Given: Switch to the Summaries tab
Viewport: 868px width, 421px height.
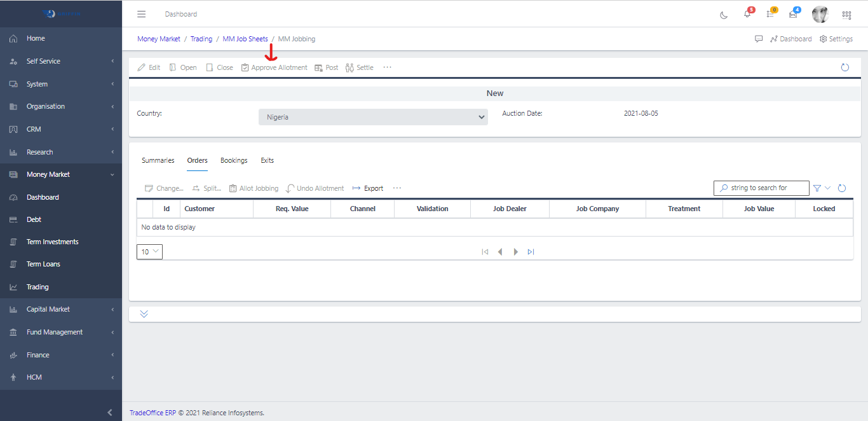Looking at the screenshot, I should (x=158, y=160).
